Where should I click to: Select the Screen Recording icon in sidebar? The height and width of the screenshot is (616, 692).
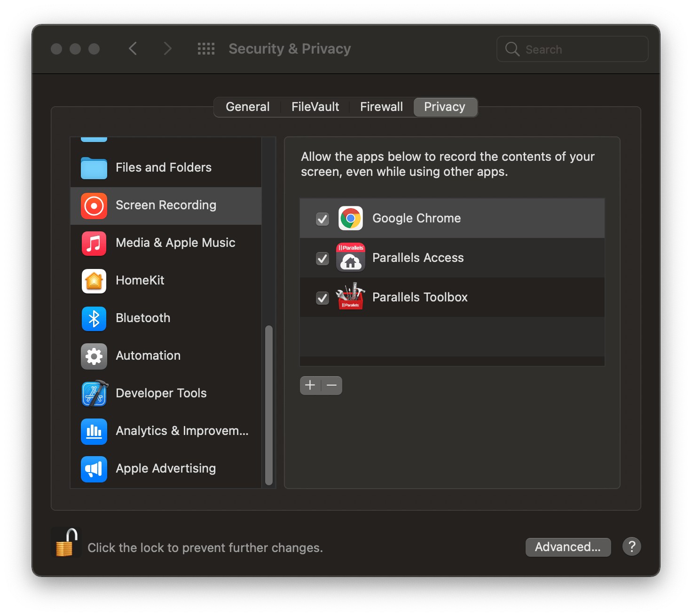[94, 205]
